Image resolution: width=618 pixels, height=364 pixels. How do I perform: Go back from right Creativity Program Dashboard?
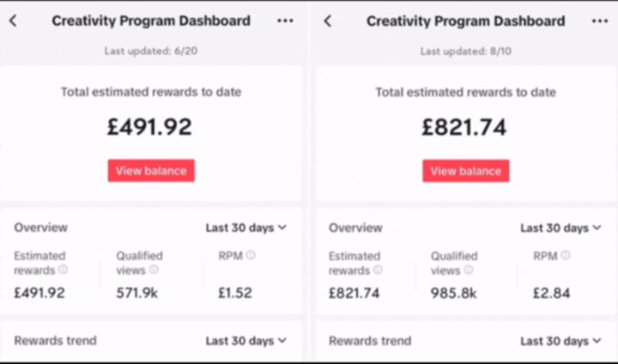(x=328, y=21)
